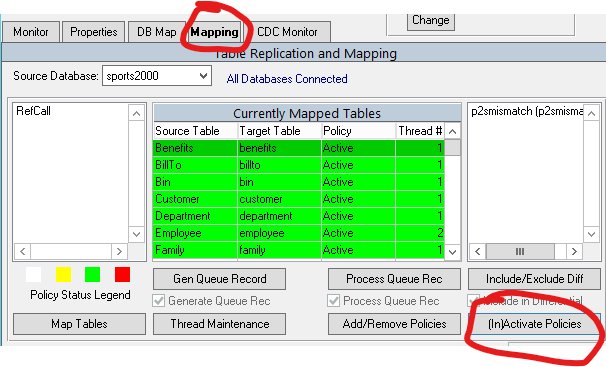
Task: Click the Policy column header
Action: 358,131
